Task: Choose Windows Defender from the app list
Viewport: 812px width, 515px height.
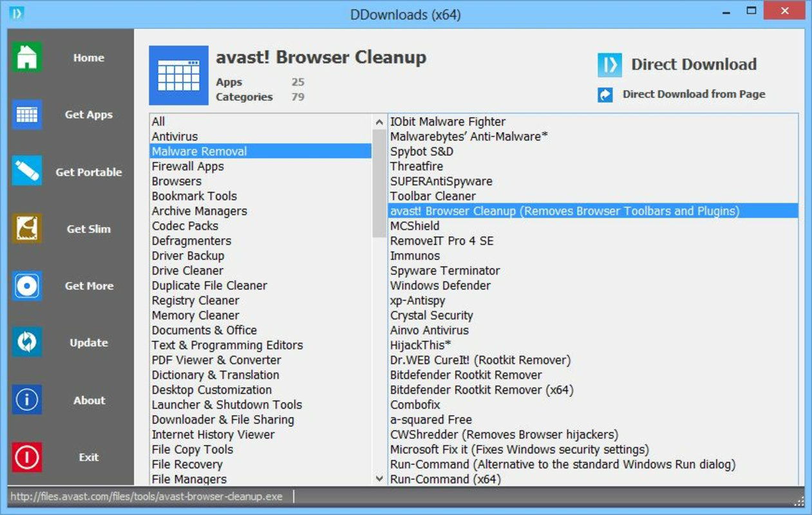Action: point(440,285)
